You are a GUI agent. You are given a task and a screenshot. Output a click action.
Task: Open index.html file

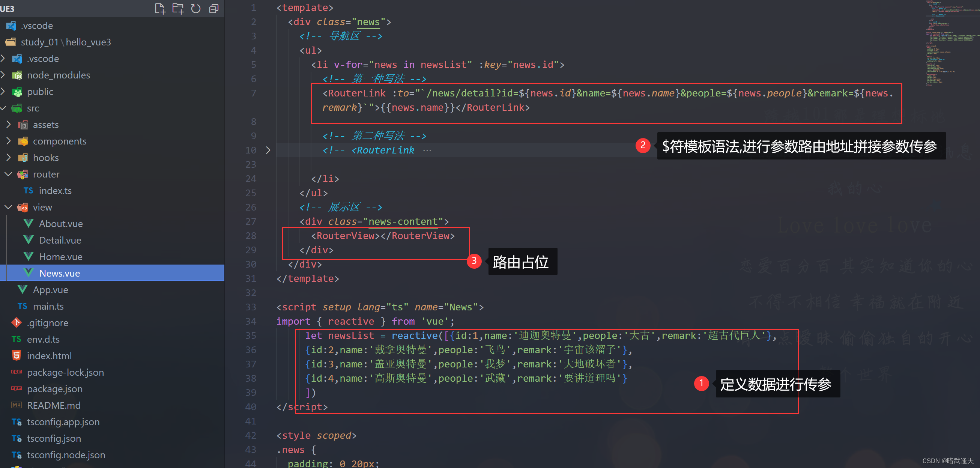tap(50, 356)
